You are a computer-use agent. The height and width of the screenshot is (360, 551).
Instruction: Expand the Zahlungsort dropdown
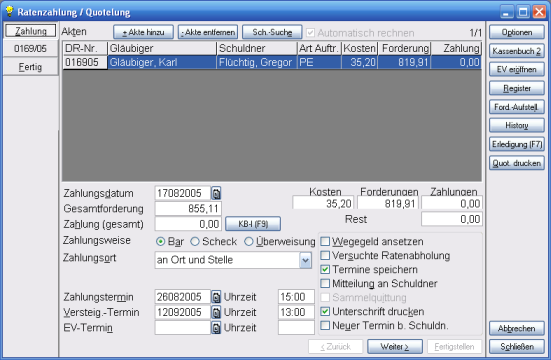click(305, 260)
